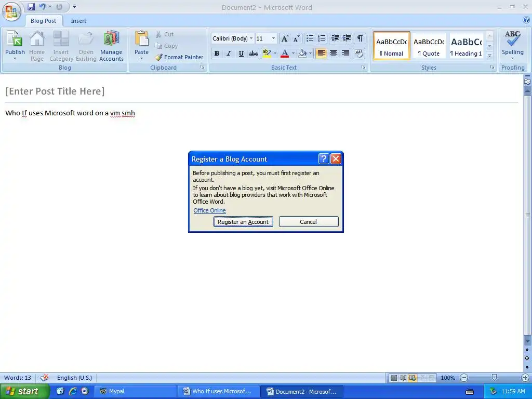532x399 pixels.
Task: Open the font color dropdown arrow
Action: 293,54
